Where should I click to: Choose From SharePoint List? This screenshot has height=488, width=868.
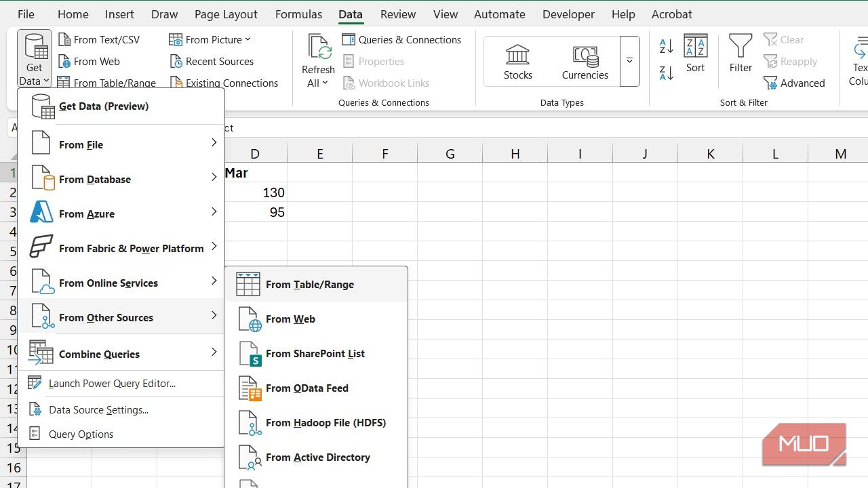click(x=316, y=354)
